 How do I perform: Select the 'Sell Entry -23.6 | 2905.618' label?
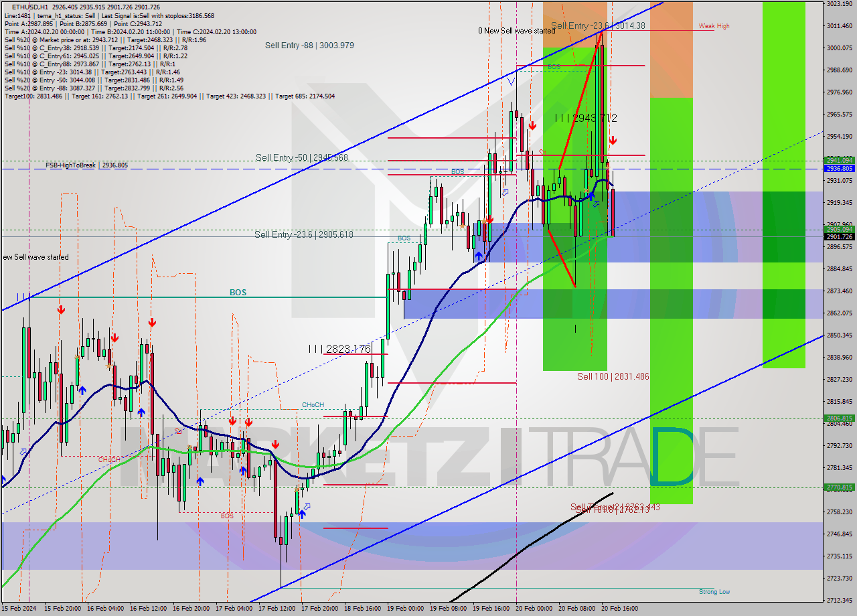click(303, 234)
